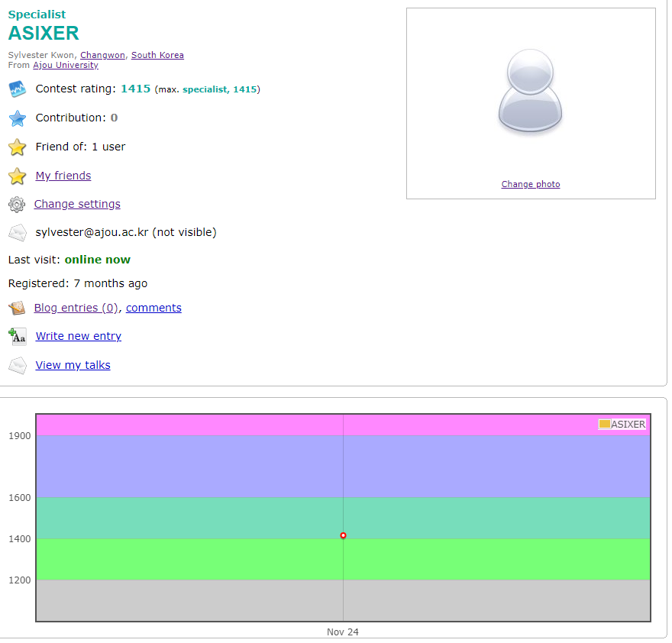Click the ASIXER handle heading
672x643 pixels.
(44, 33)
